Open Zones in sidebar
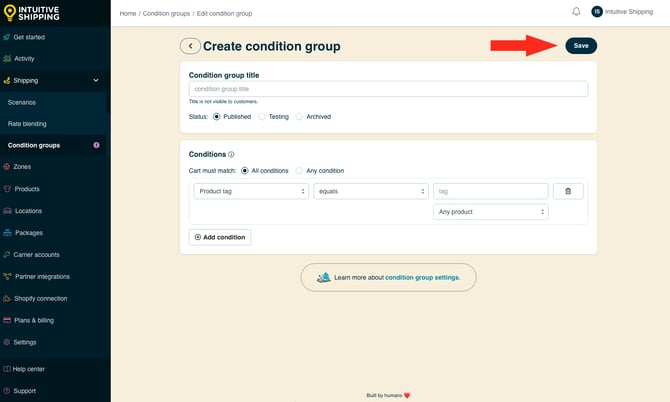 (x=22, y=167)
